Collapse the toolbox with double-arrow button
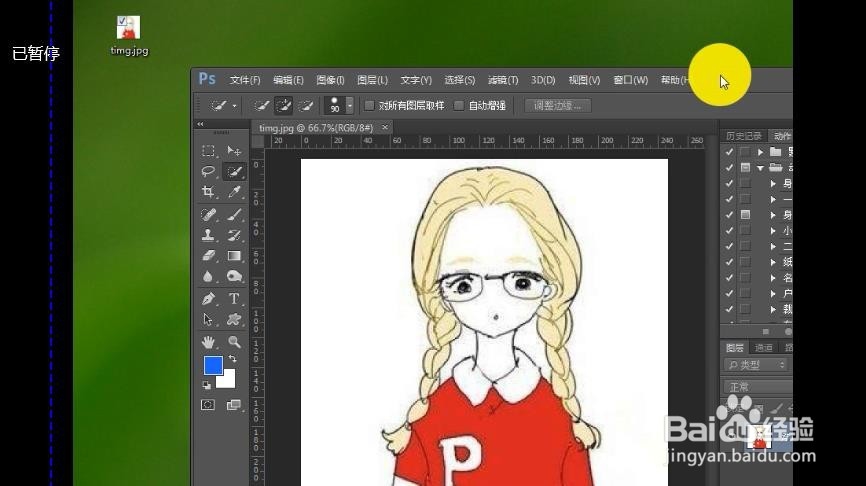Image resolution: width=866 pixels, height=486 pixels. click(x=200, y=124)
